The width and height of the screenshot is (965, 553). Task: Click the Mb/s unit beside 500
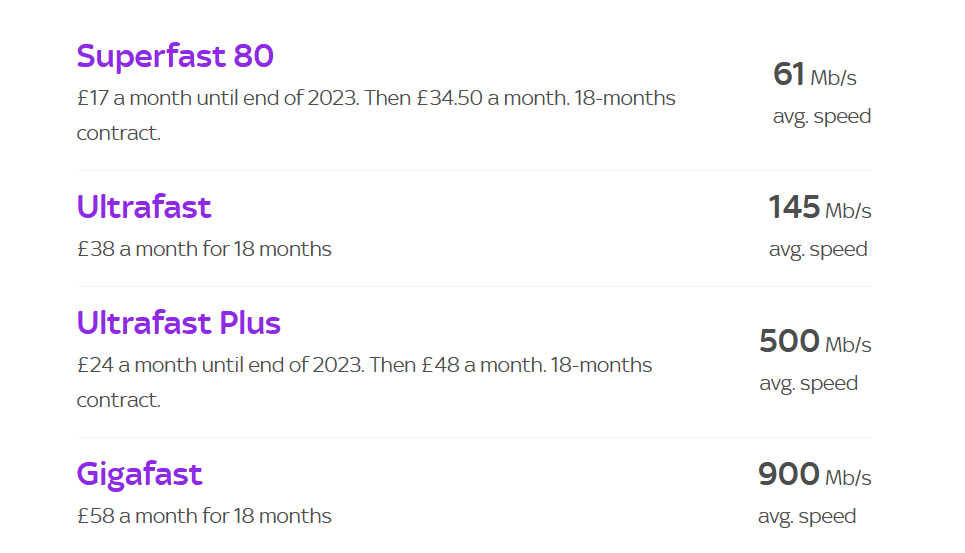(848, 345)
